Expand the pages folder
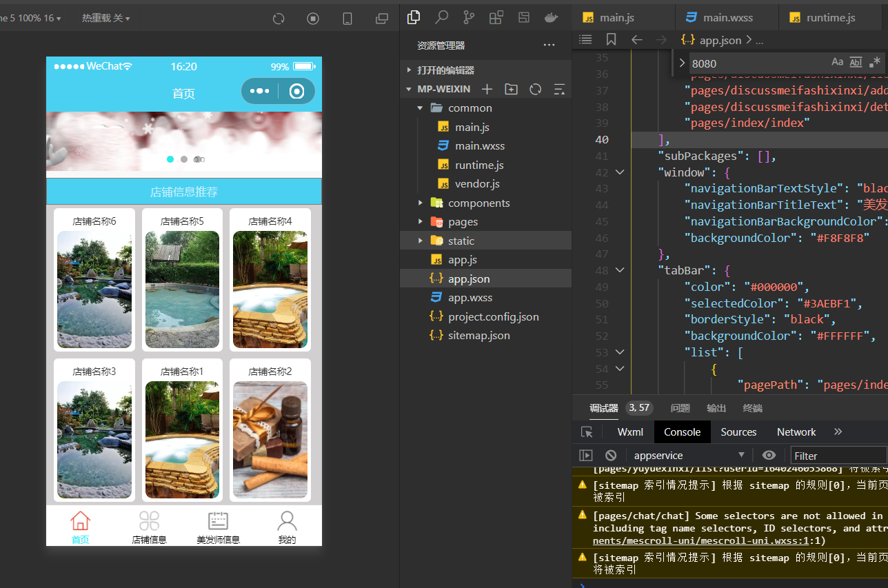This screenshot has width=888, height=588. [x=420, y=222]
